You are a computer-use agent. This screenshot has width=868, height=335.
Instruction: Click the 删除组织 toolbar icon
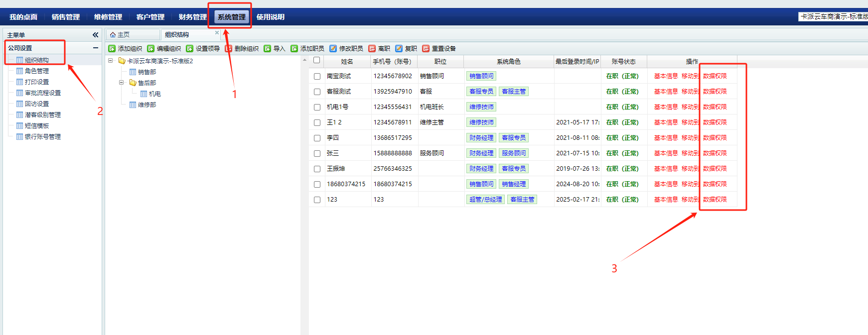click(x=229, y=48)
